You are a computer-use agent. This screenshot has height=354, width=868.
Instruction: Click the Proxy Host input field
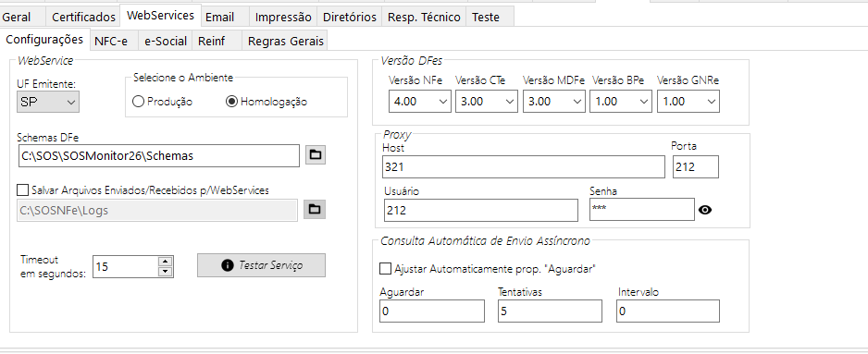pyautogui.click(x=524, y=166)
